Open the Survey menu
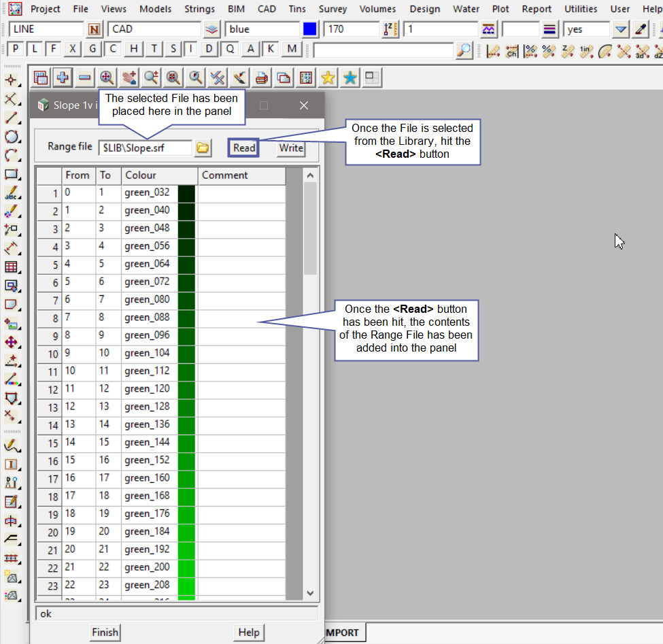Viewport: 663px width, 644px height. tap(333, 9)
